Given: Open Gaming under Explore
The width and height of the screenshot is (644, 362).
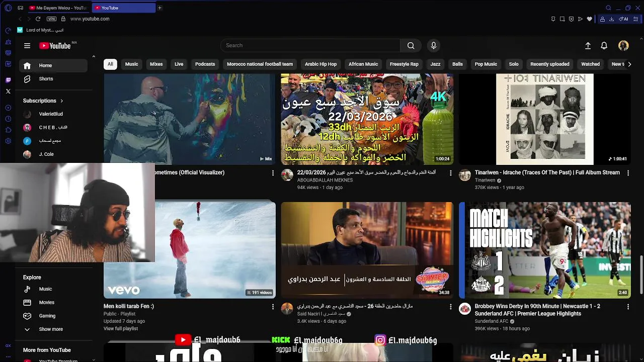Looking at the screenshot, I should coord(53,316).
